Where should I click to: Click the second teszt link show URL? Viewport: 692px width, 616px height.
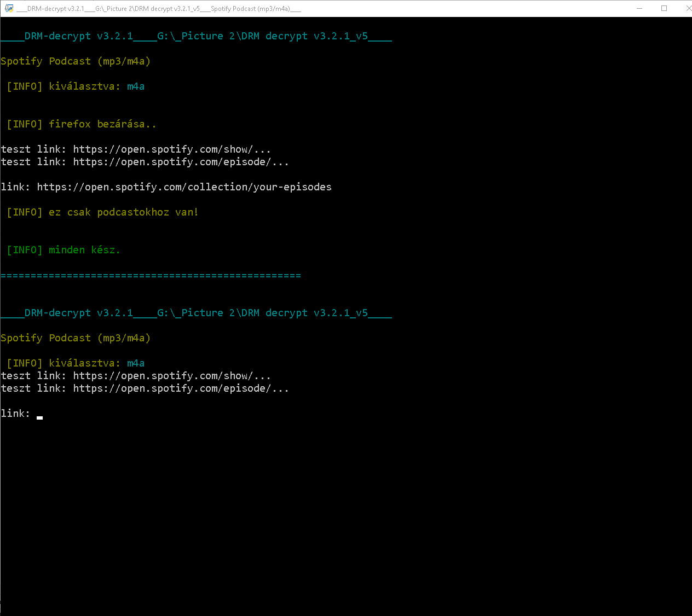pos(172,376)
